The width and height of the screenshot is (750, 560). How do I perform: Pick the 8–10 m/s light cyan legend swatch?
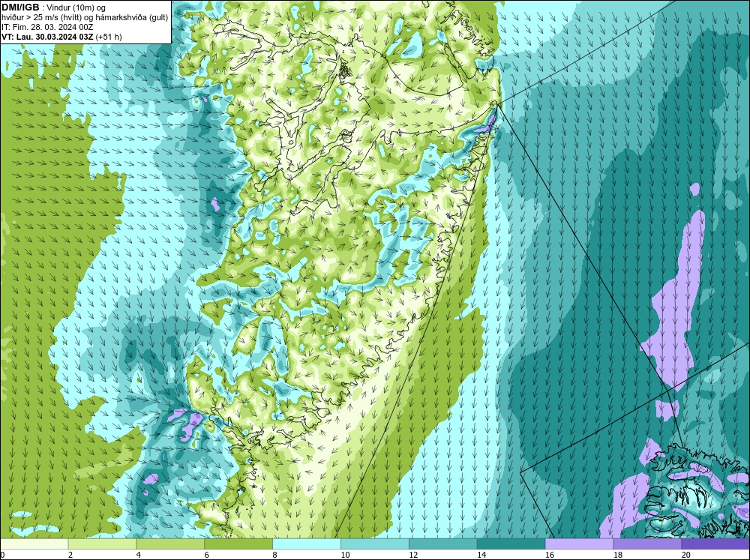click(x=307, y=544)
